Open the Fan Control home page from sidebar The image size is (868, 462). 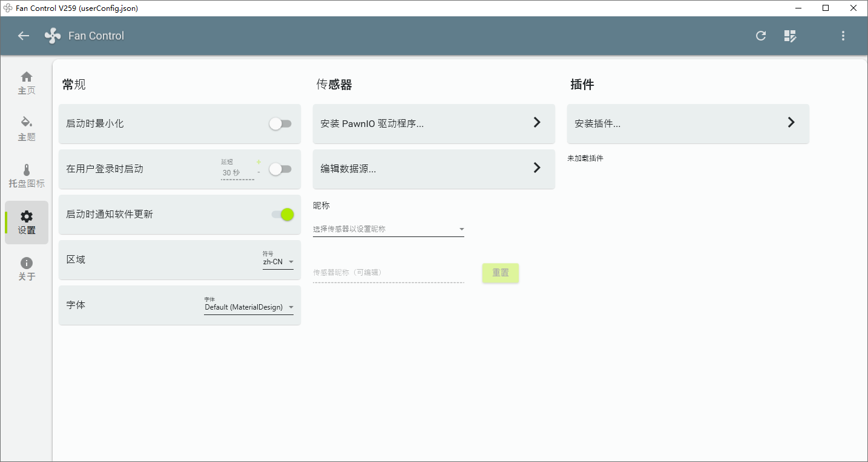[x=26, y=82]
